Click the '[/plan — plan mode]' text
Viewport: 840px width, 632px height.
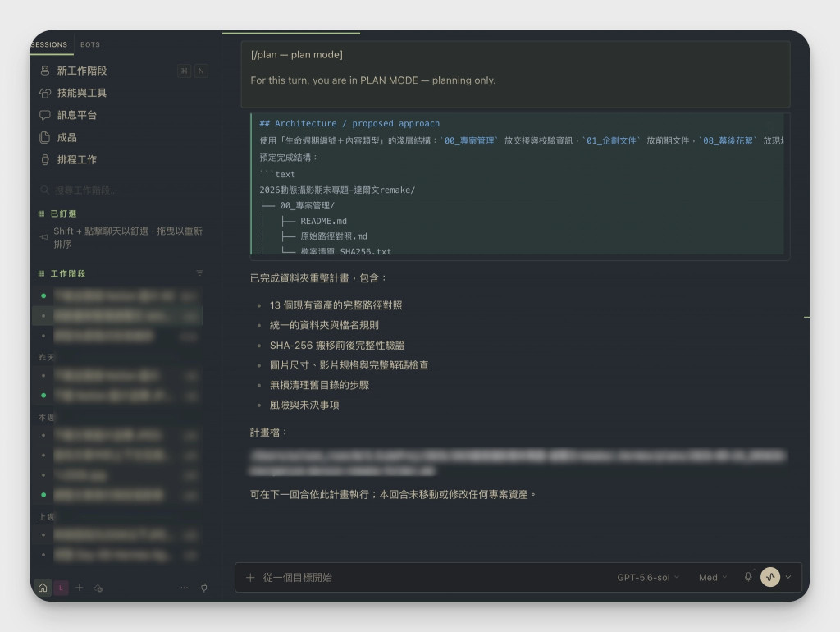click(297, 55)
